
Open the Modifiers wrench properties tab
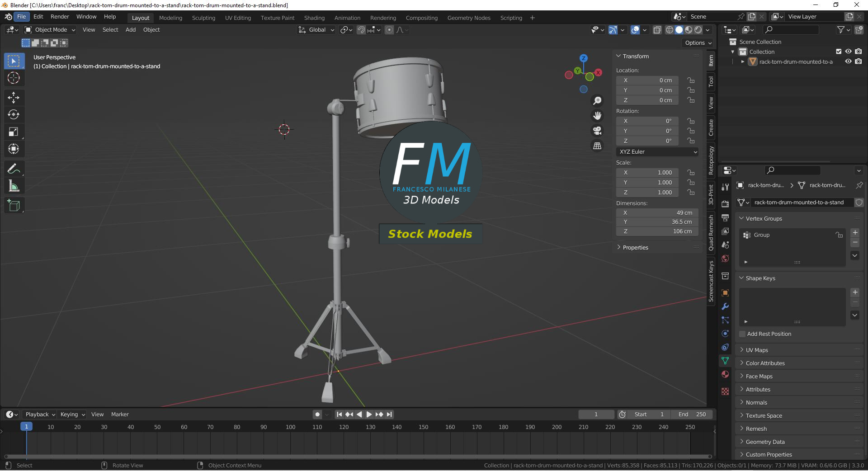coord(725,306)
